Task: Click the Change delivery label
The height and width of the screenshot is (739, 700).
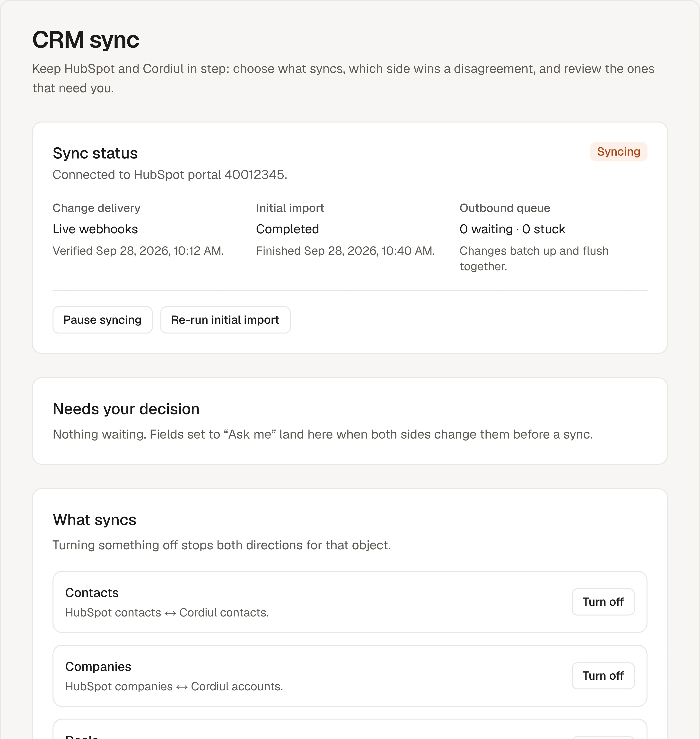Action: coord(96,208)
